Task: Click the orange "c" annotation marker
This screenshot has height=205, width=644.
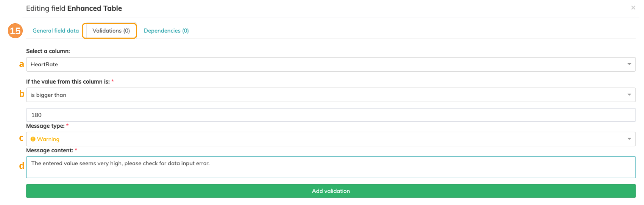Action: click(x=21, y=138)
